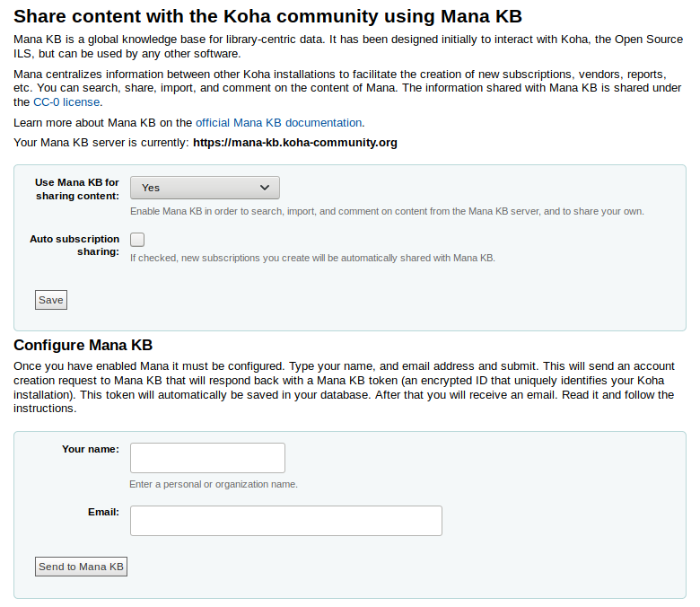Click the 'Auto subscription sharing' label
This screenshot has height=607, width=700.
[75, 245]
